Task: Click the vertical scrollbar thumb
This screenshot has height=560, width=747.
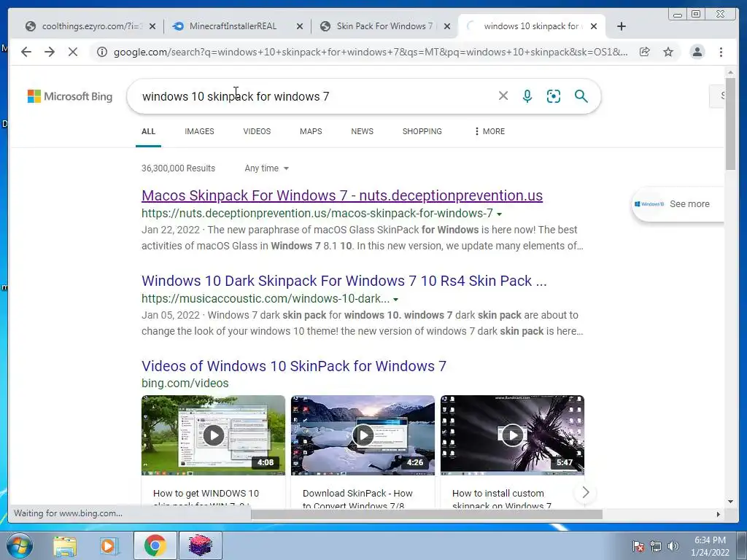Action: tap(730, 122)
